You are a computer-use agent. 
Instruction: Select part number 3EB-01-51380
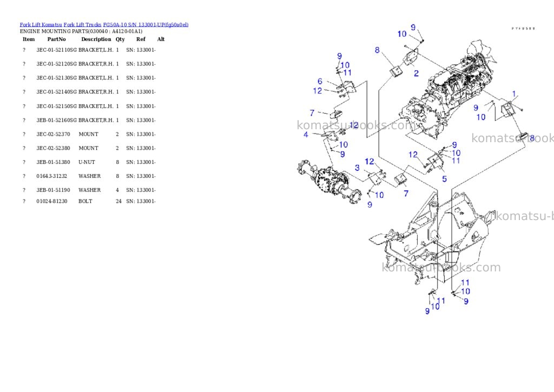54,162
